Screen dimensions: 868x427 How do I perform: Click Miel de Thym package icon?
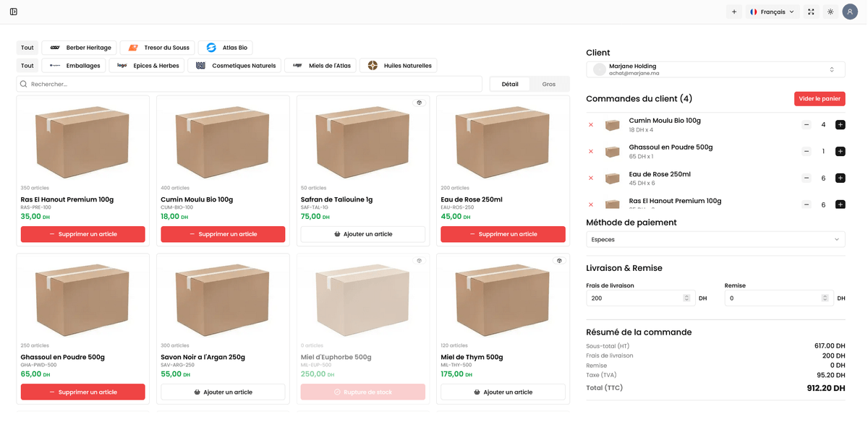558,261
